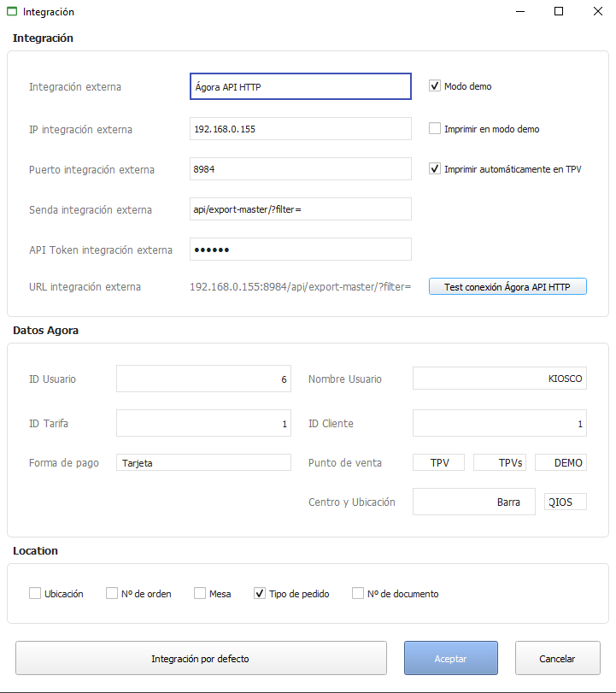The image size is (616, 693).
Task: Click the API Token password field
Action: 301,250
